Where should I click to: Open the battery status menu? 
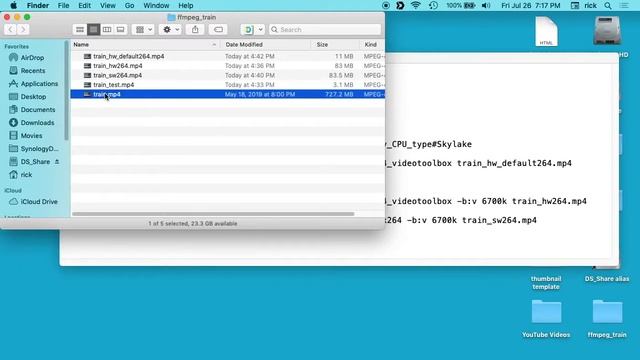tap(461, 6)
